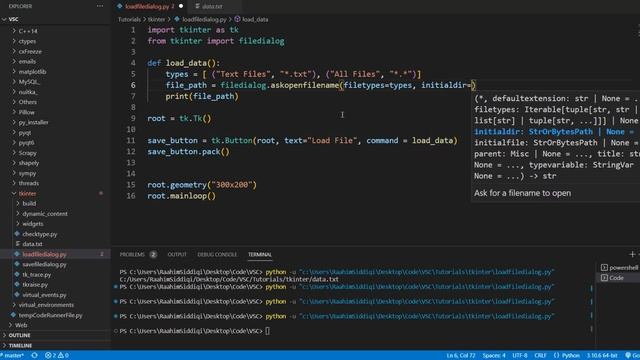
Task: Expand the Scrapy folder
Action: [27, 153]
